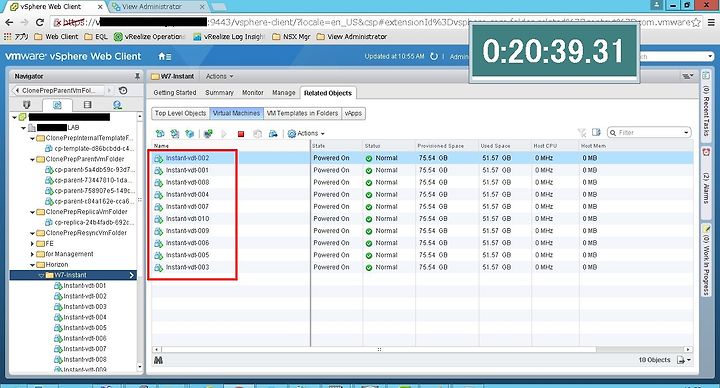Screen dimensions: 720x388
Task: Expand the for Management folder
Action: [32, 254]
